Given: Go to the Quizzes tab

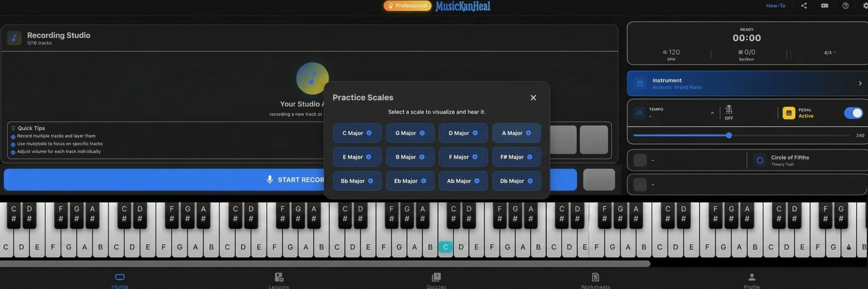Looking at the screenshot, I should click(436, 280).
